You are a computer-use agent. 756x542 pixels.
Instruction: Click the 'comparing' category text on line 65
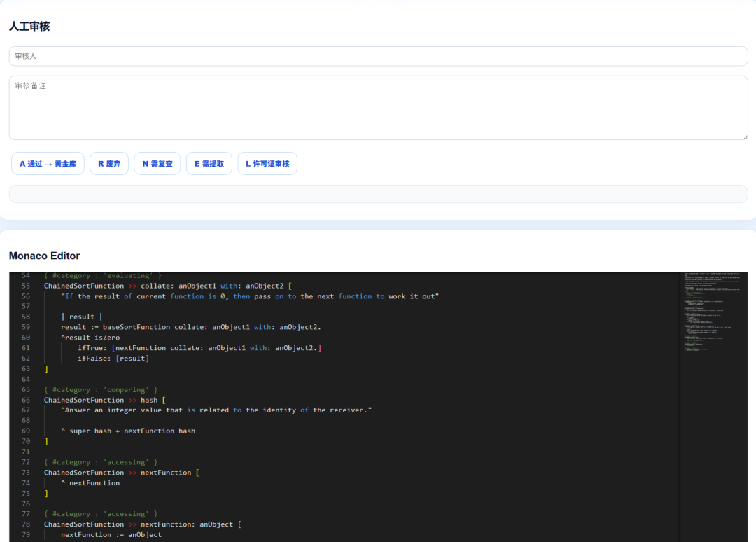(x=126, y=389)
